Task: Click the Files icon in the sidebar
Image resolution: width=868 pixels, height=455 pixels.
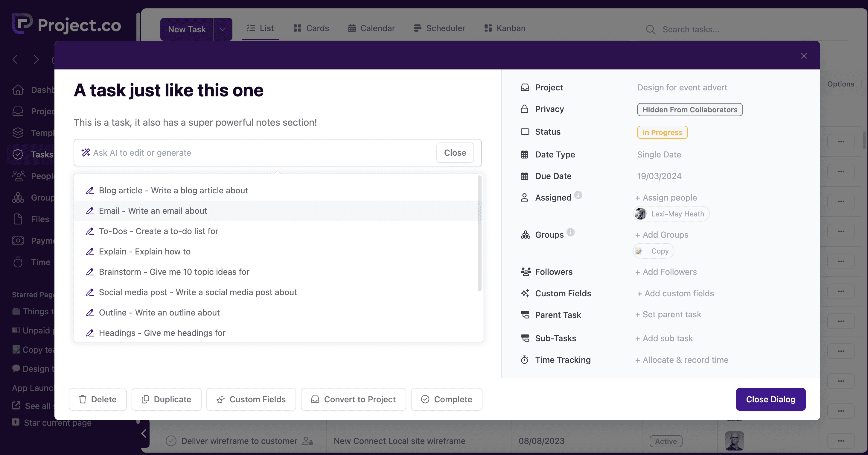Action: tap(18, 219)
